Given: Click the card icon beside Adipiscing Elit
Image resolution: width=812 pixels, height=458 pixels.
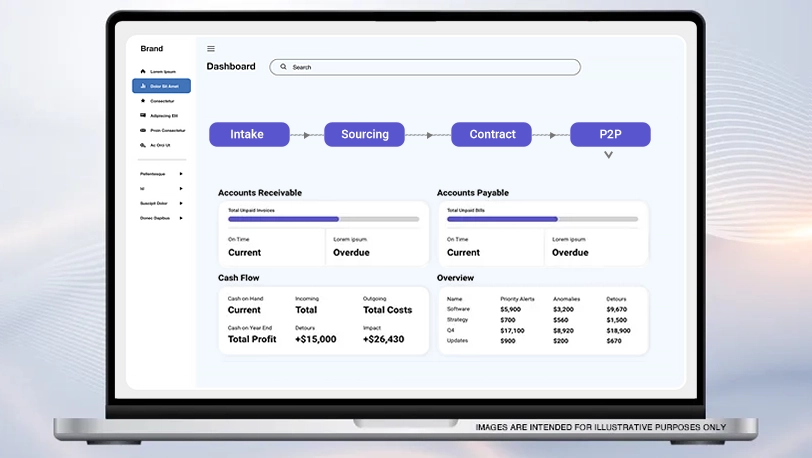Looking at the screenshot, I should point(143,116).
